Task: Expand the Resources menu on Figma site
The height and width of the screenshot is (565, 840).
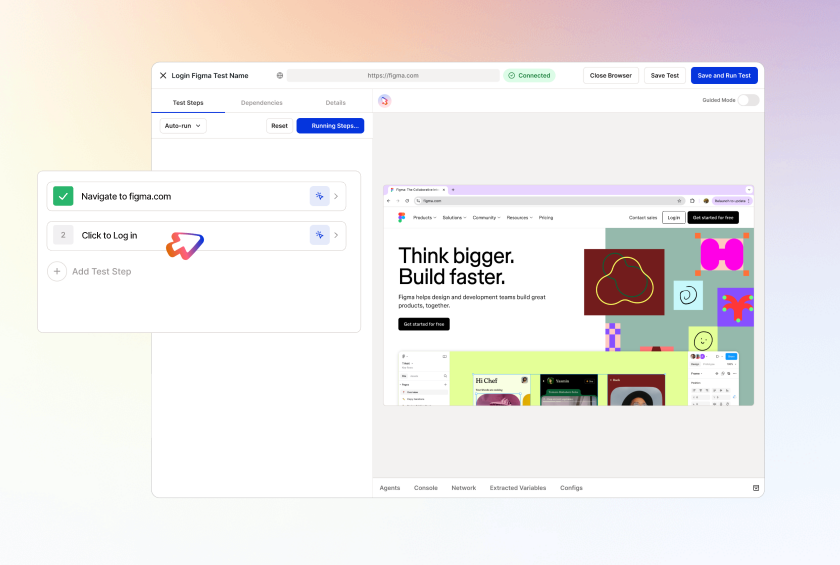Action: [x=520, y=218]
